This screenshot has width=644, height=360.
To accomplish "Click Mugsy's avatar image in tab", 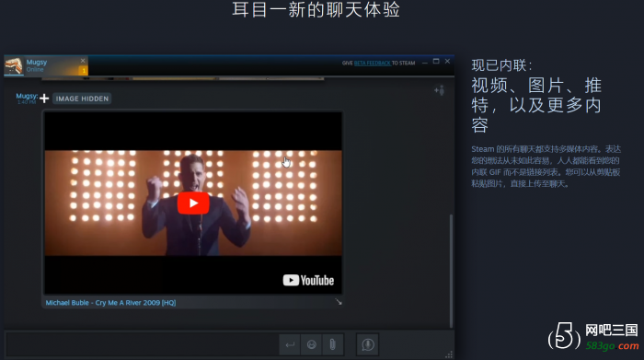I will pos(14,65).
